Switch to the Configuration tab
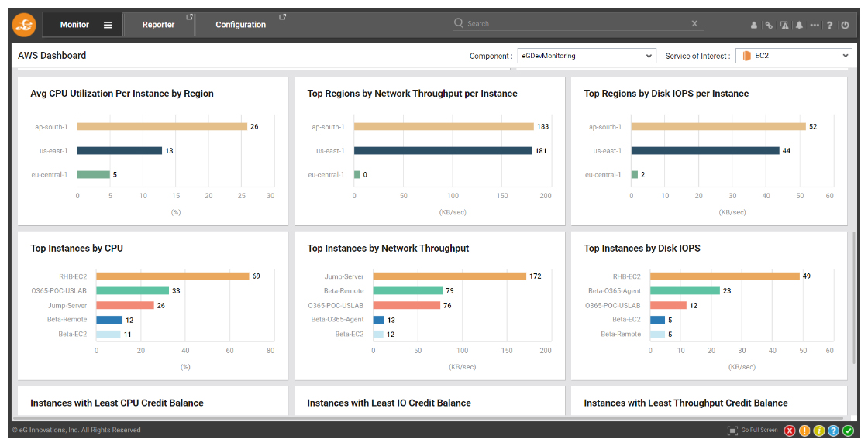Viewport: 868px width, 446px height. tap(241, 25)
